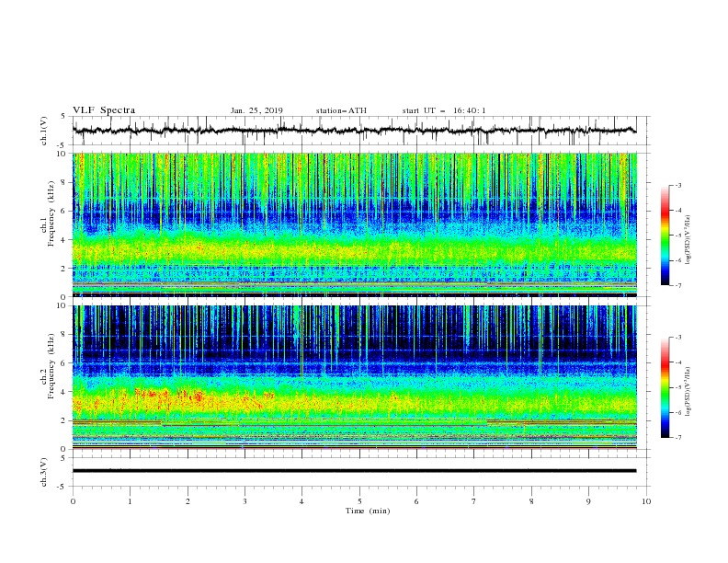Click the '-5' voltage tick on ch.3(V) axis
The image size is (728, 563).
pos(63,487)
